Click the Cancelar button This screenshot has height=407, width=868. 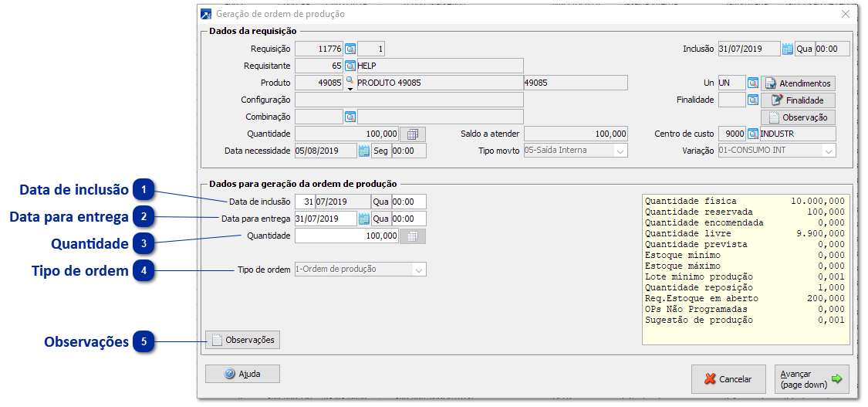click(x=728, y=379)
